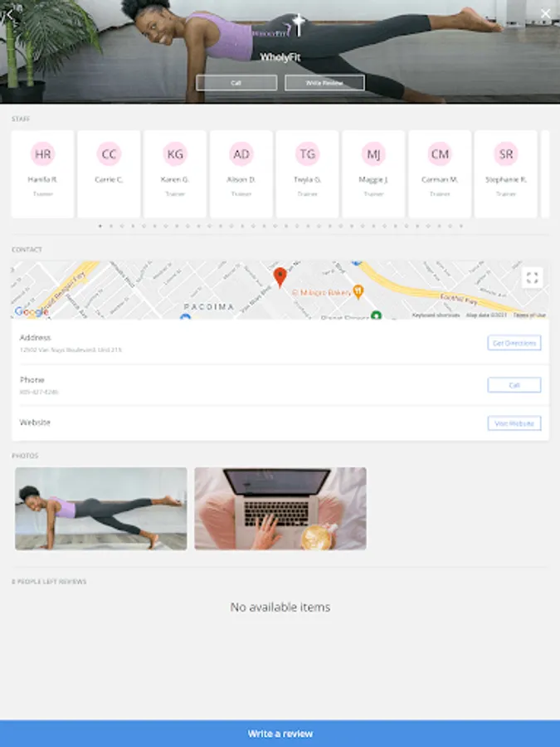560x747 pixels.
Task: Click the Pacoima label on the map
Action: tap(209, 306)
